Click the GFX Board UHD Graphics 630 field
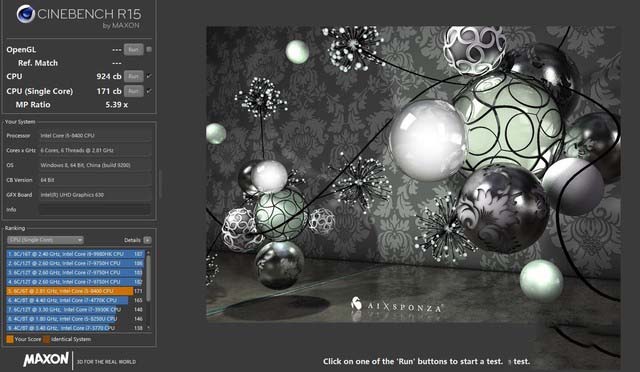Viewport: 640px width, 372px height. [x=95, y=195]
